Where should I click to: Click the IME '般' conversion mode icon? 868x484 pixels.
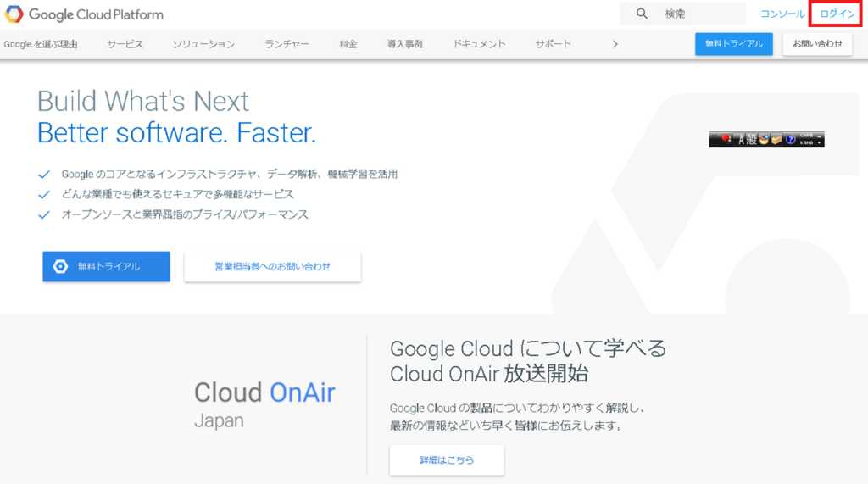pos(751,140)
